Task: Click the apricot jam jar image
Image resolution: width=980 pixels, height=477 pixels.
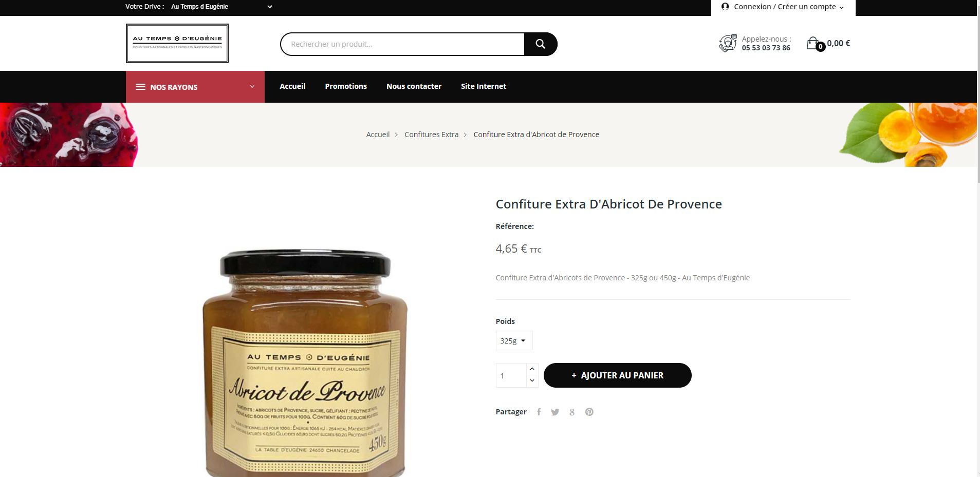Action: tap(305, 362)
